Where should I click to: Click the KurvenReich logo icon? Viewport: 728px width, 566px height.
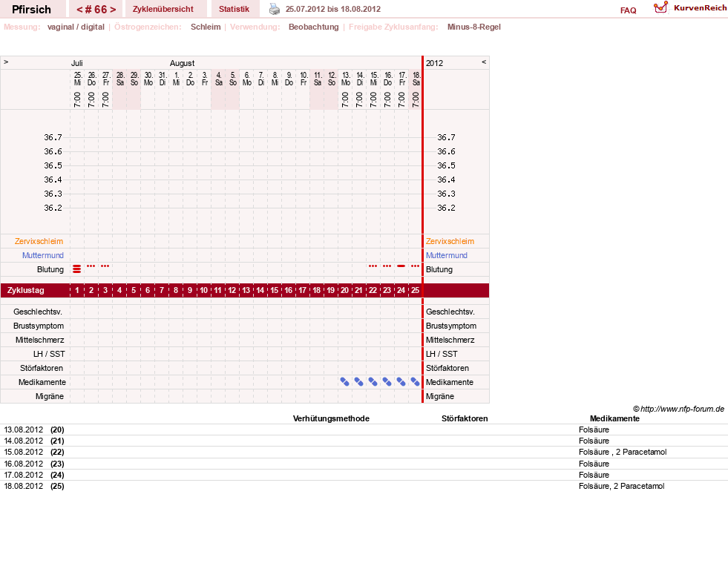pyautogui.click(x=660, y=7)
